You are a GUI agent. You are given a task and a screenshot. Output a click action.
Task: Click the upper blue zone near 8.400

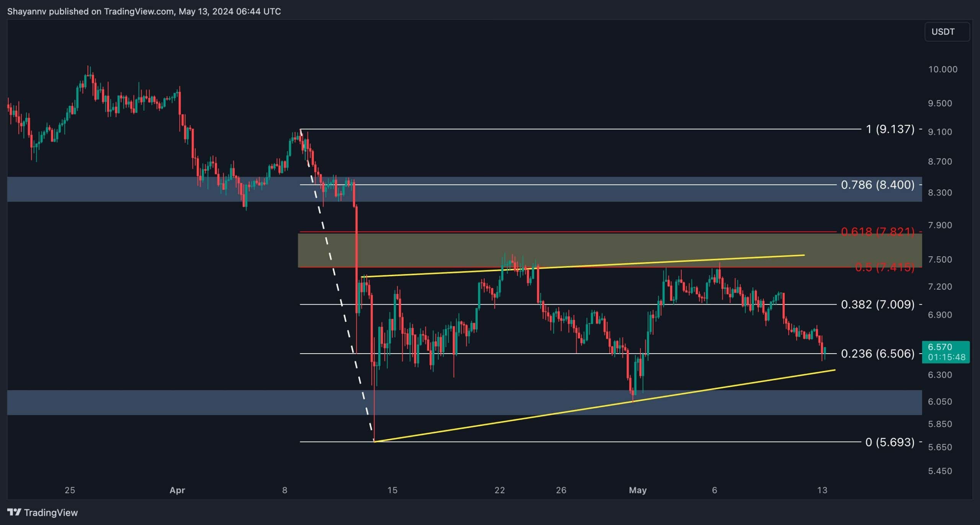click(464, 189)
